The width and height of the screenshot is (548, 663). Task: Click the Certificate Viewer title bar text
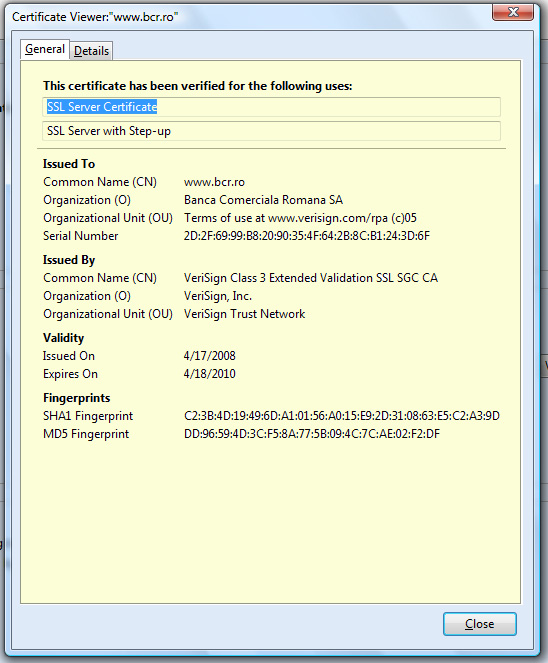pos(95,17)
